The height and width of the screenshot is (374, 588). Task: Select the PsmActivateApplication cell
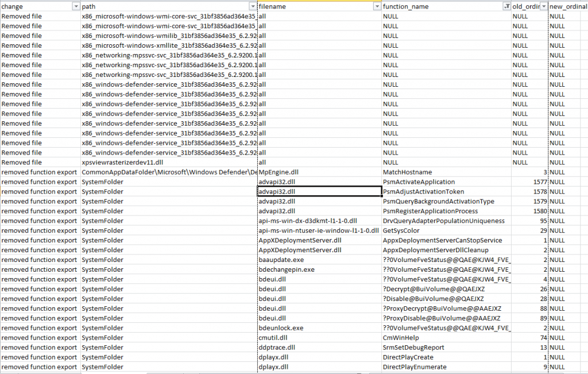point(419,182)
